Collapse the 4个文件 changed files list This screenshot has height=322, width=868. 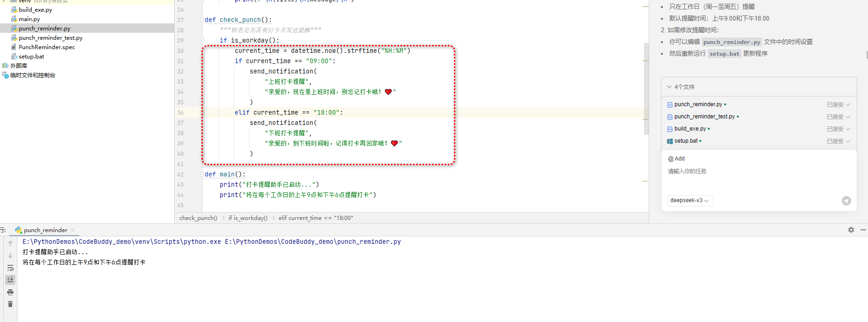click(x=669, y=87)
